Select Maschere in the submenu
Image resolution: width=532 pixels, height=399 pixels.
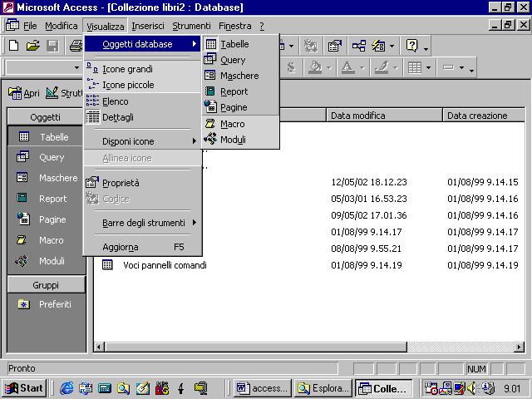[240, 76]
